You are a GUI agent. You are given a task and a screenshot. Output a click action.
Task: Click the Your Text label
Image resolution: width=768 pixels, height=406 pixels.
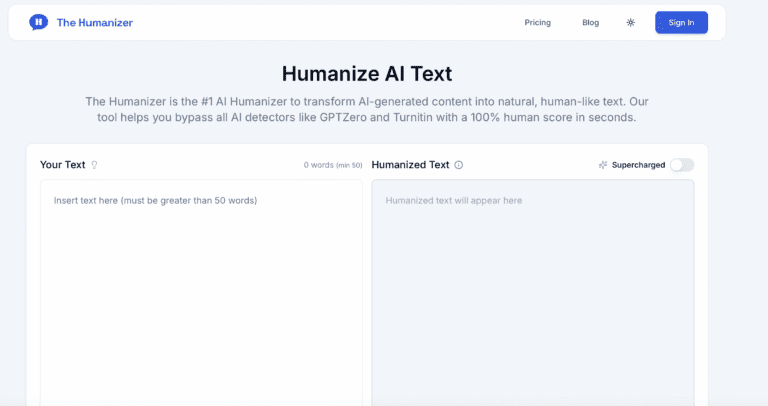(x=63, y=165)
